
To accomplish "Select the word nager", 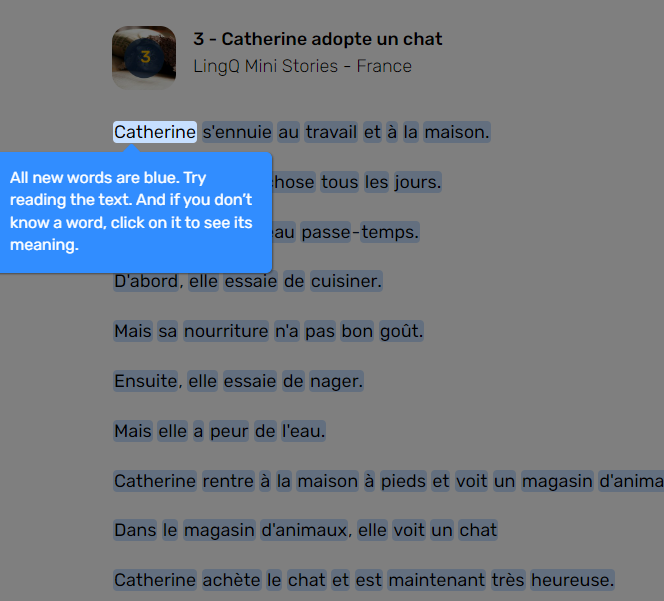I will tap(336, 381).
